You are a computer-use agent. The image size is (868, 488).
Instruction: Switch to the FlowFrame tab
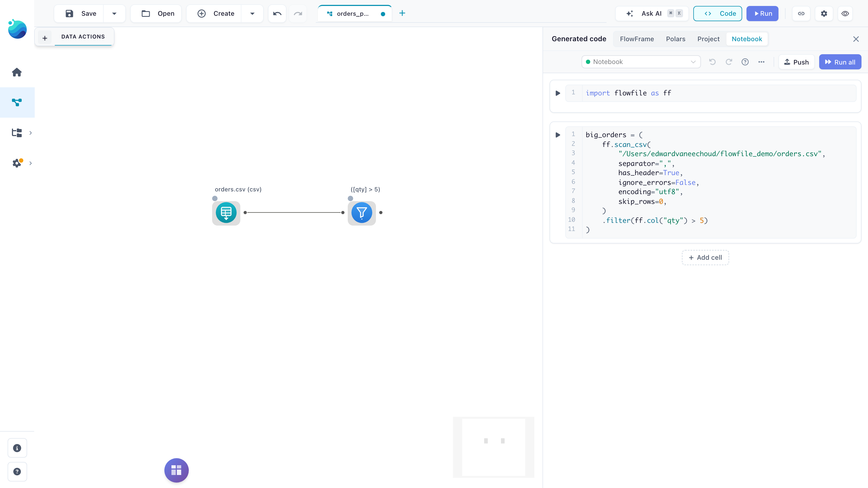pos(637,39)
